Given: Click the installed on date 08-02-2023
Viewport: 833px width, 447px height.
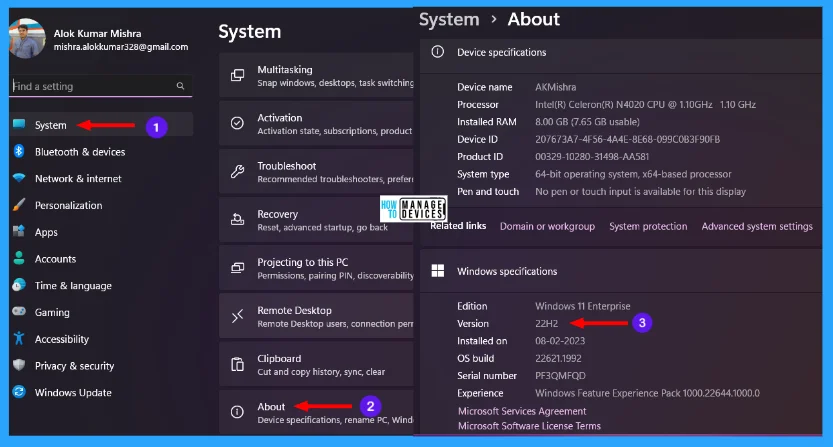Looking at the screenshot, I should coord(559,341).
